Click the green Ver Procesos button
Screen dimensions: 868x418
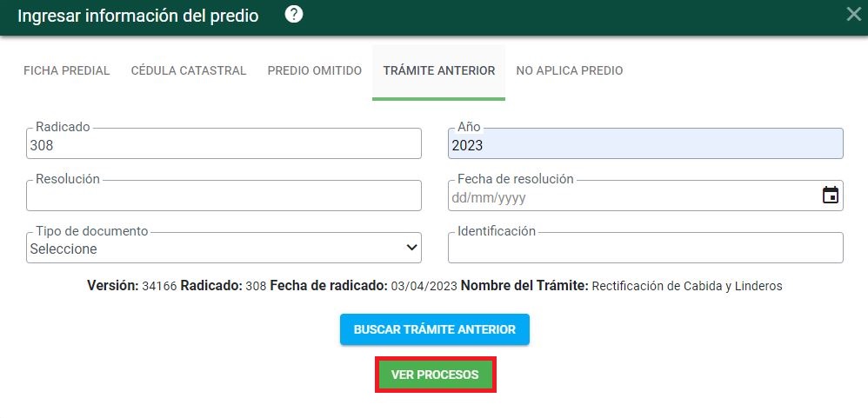[x=435, y=375]
